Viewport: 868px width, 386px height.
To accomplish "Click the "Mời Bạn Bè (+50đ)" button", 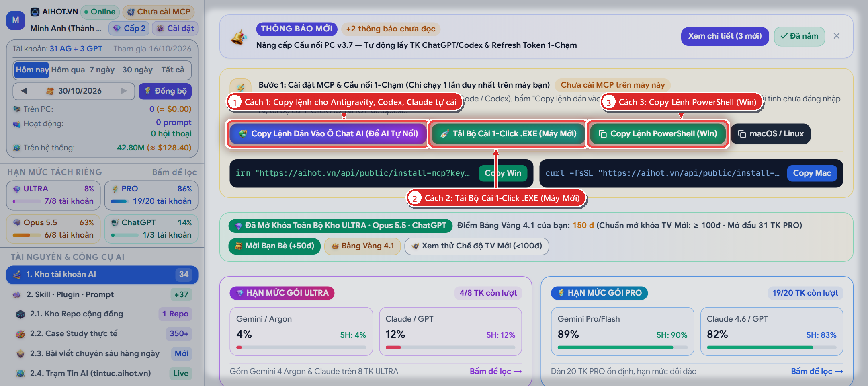I will point(274,246).
